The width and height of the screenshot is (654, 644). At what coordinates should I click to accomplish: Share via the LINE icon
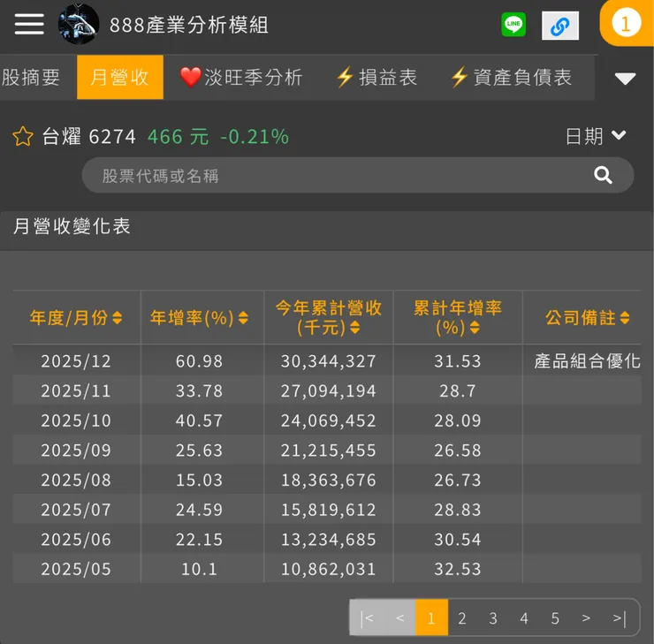click(x=513, y=25)
